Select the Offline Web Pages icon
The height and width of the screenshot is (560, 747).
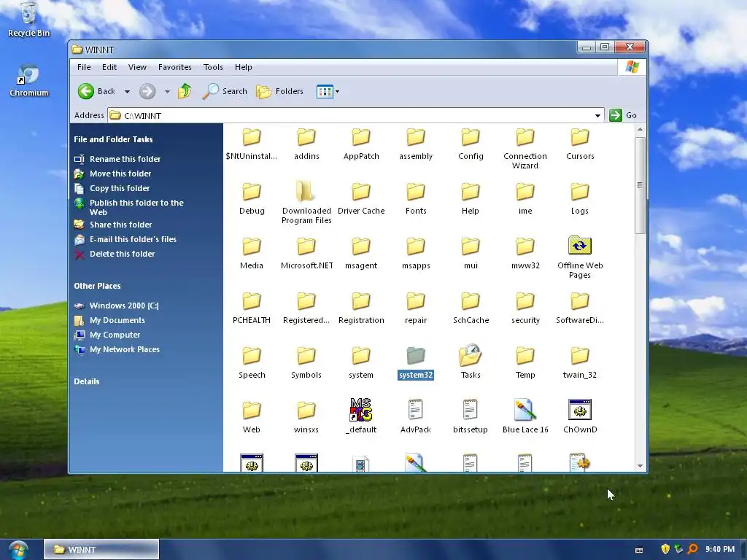click(580, 257)
